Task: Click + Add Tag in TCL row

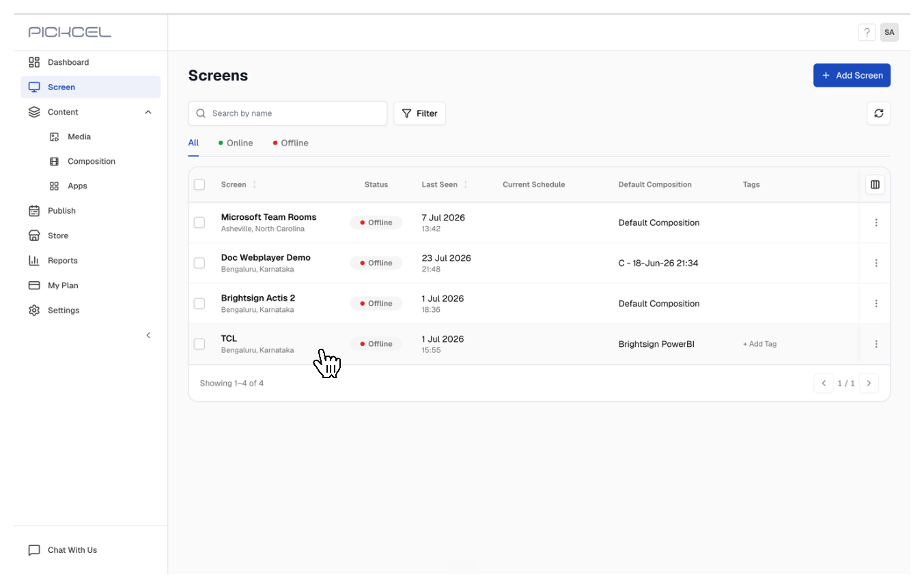Action: 759,344
